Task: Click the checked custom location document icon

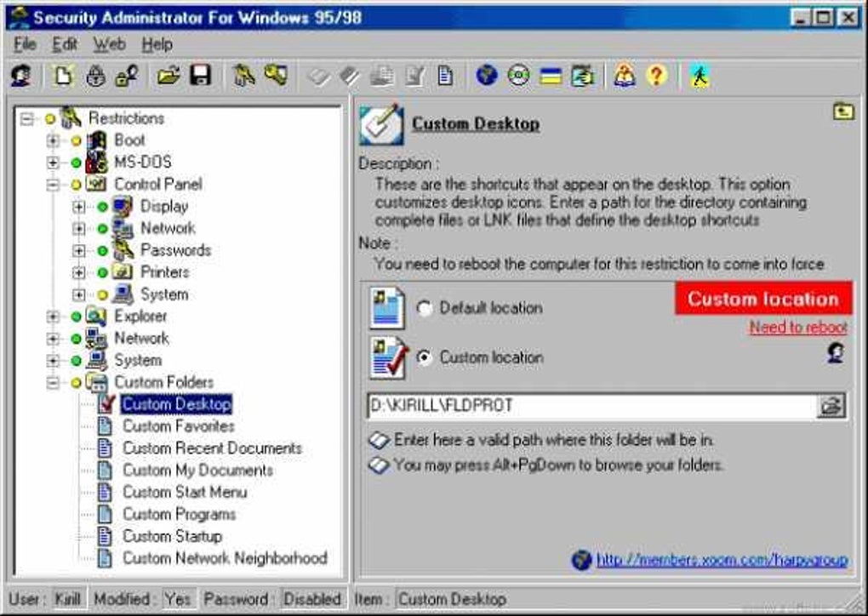Action: 389,357
